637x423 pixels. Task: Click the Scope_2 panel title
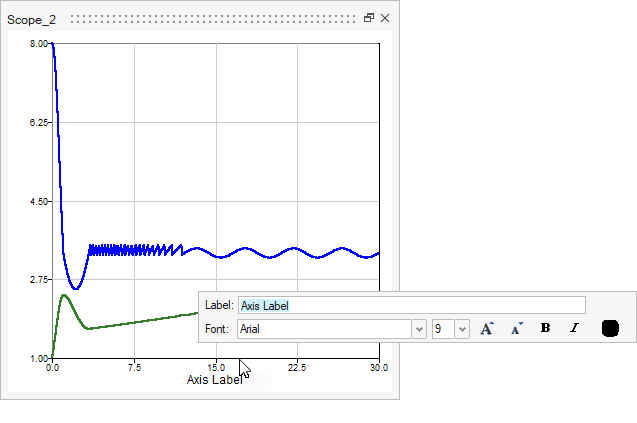30,19
